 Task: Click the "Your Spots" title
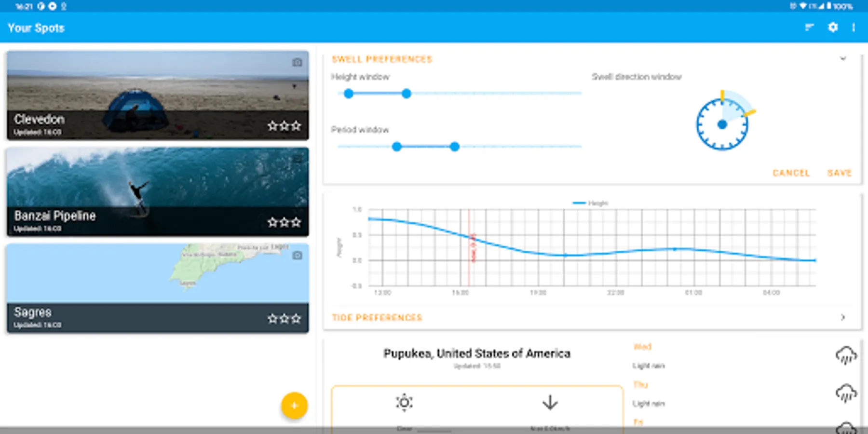(x=36, y=28)
